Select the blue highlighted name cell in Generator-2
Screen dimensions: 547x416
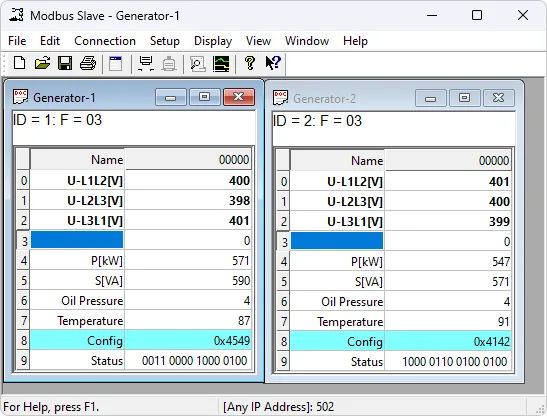click(337, 241)
